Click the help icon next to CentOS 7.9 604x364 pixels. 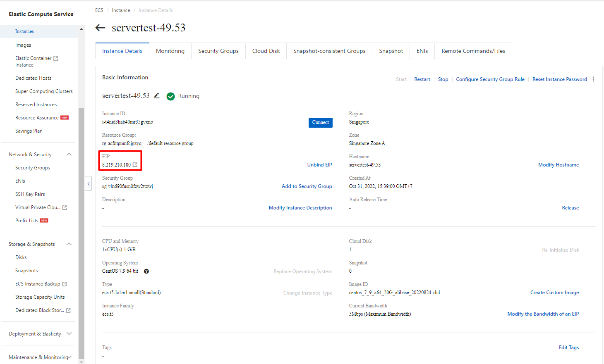146,271
